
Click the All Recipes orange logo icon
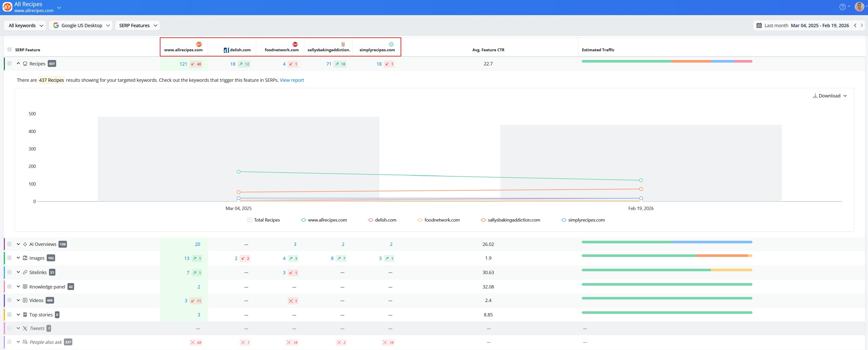pos(7,7)
